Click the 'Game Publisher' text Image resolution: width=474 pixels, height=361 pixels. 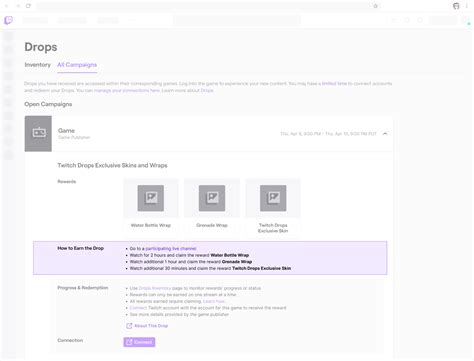[x=74, y=137]
